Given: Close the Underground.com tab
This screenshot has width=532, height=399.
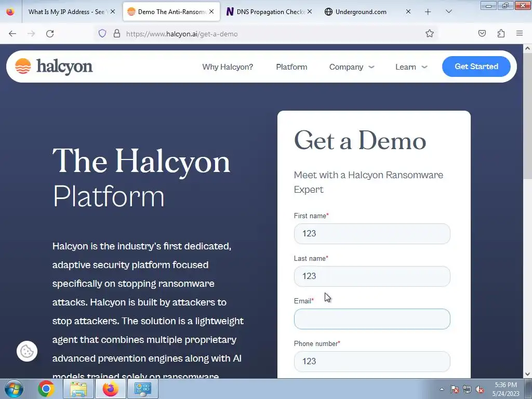Looking at the screenshot, I should pyautogui.click(x=408, y=11).
